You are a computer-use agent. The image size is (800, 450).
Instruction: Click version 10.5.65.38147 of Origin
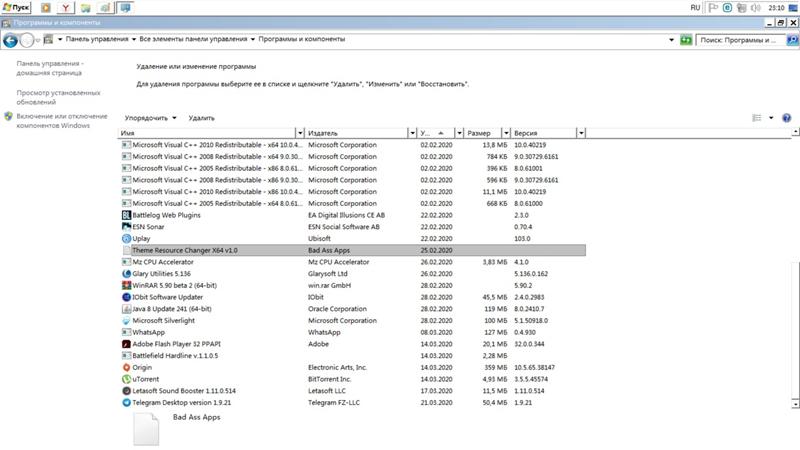tap(534, 368)
